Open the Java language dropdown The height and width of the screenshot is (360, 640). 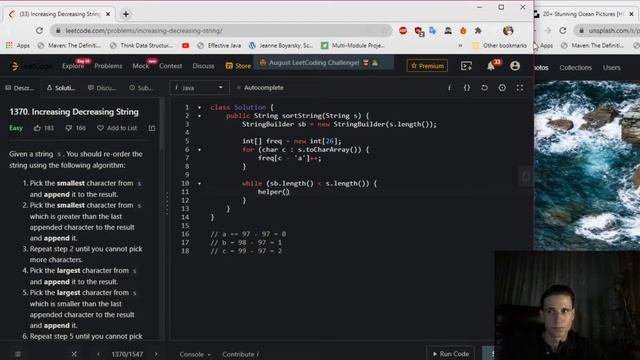[x=199, y=88]
